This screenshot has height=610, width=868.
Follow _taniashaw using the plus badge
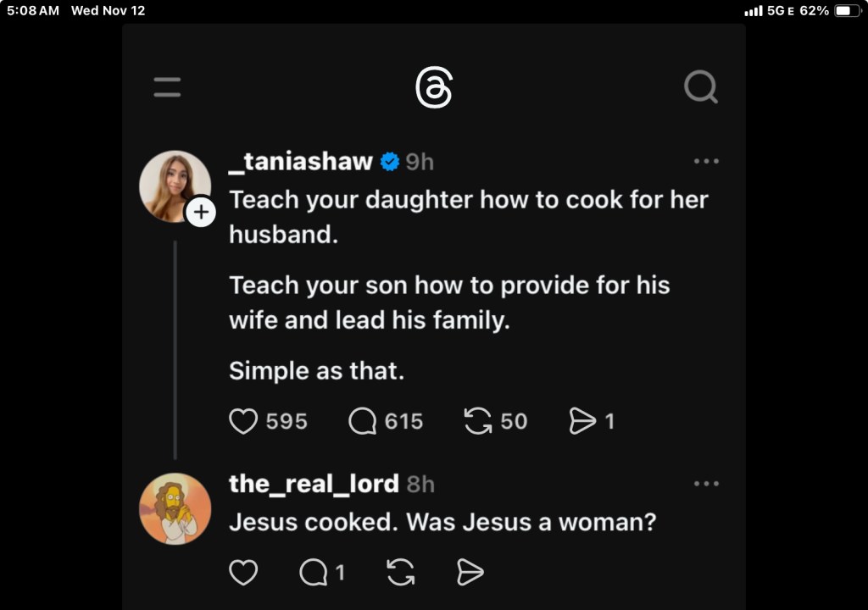(201, 212)
